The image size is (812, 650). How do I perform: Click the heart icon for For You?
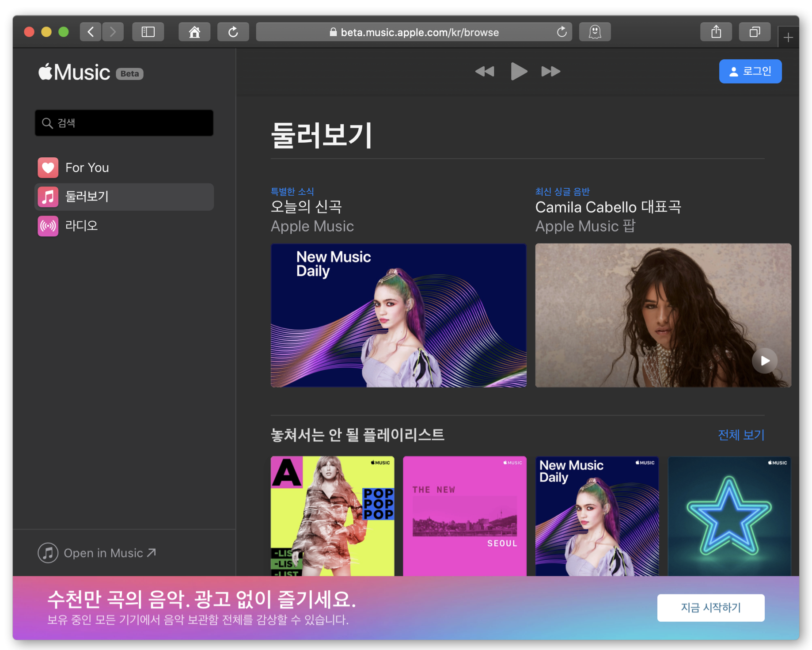pyautogui.click(x=48, y=167)
